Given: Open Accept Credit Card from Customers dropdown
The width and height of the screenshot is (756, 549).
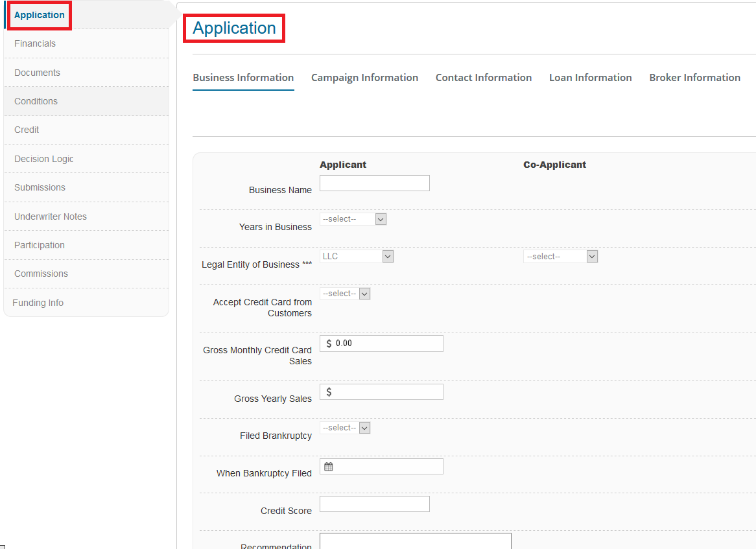Looking at the screenshot, I should [345, 294].
